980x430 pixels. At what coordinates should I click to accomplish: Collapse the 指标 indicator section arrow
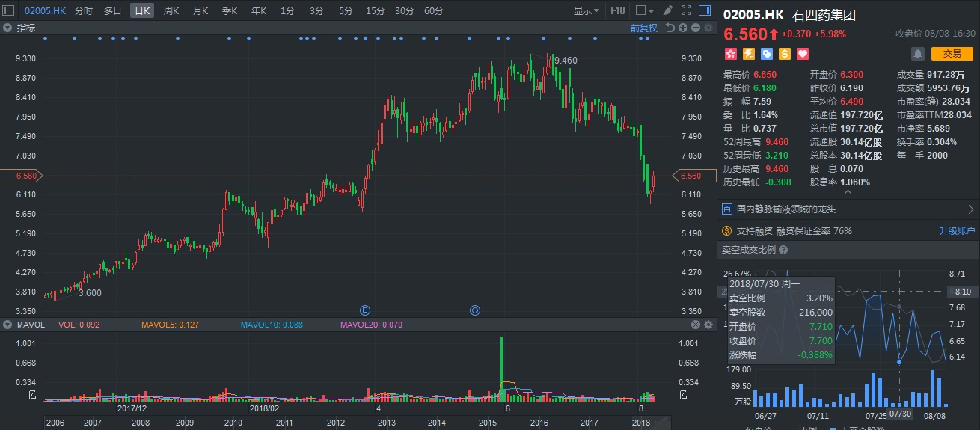(x=7, y=28)
